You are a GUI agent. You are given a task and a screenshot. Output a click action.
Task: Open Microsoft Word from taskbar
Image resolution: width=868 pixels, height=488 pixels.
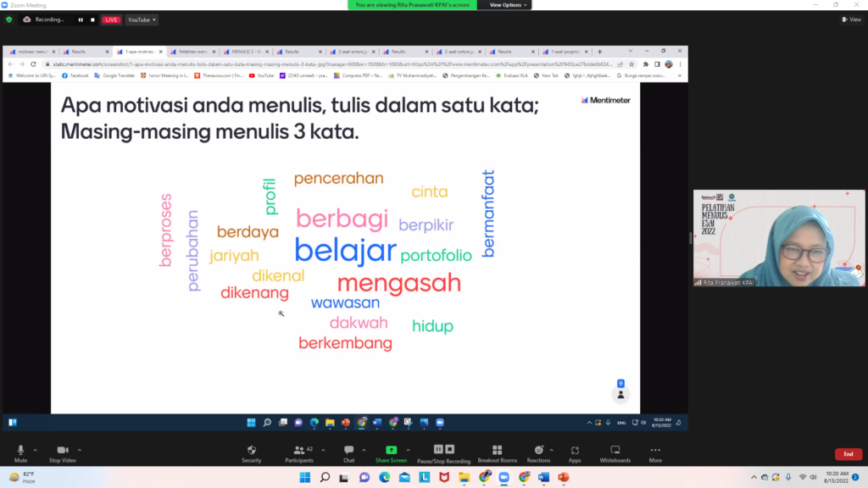coord(543,477)
